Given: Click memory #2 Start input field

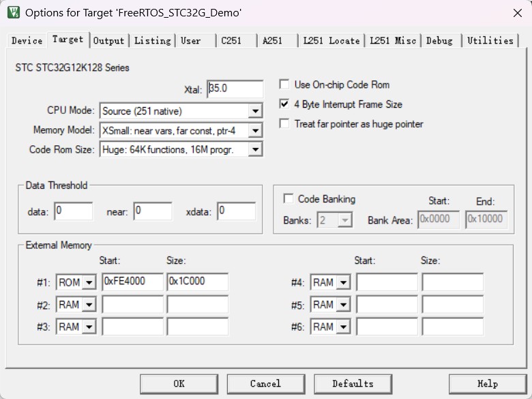Looking at the screenshot, I should [132, 304].
